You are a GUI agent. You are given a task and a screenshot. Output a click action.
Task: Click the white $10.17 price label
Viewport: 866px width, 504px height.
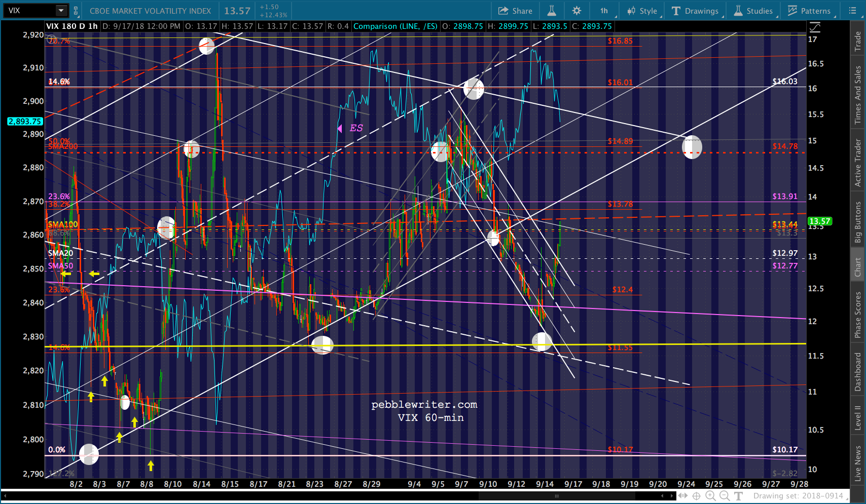tap(785, 450)
